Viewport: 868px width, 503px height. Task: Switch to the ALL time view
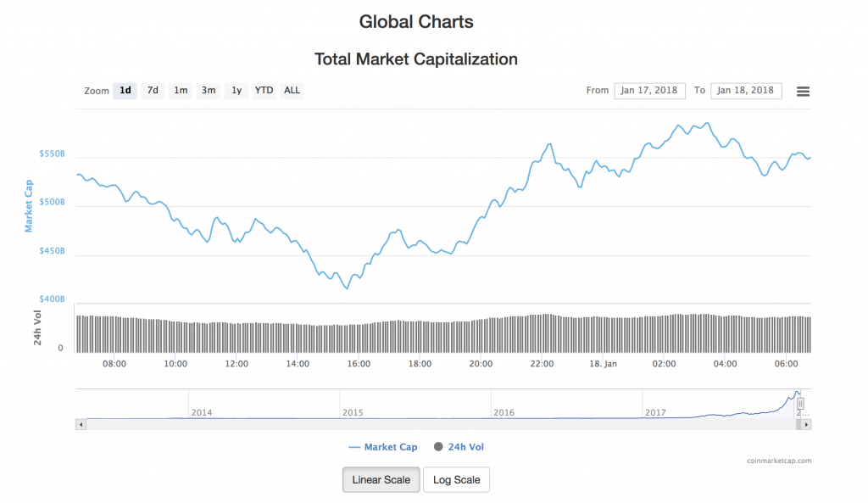click(292, 90)
